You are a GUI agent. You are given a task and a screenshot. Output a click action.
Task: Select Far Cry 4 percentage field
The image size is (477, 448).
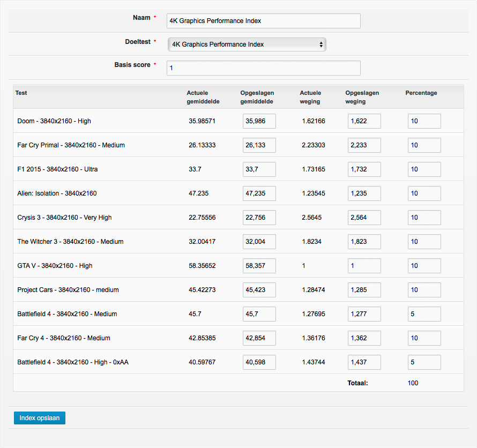424,338
